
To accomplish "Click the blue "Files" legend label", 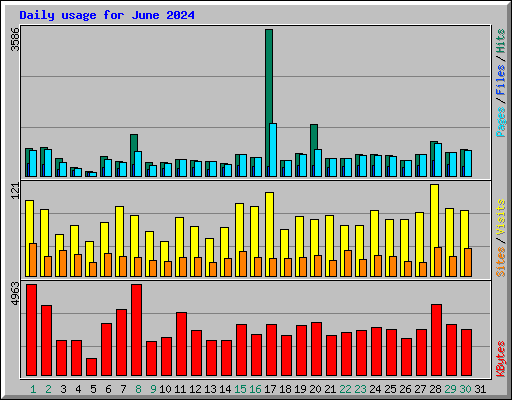I will click(x=501, y=80).
